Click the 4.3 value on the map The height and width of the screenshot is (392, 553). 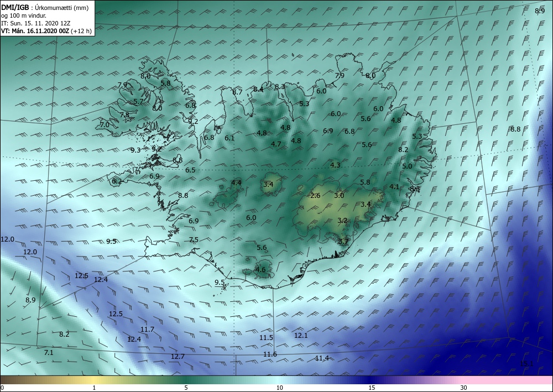[336, 165]
